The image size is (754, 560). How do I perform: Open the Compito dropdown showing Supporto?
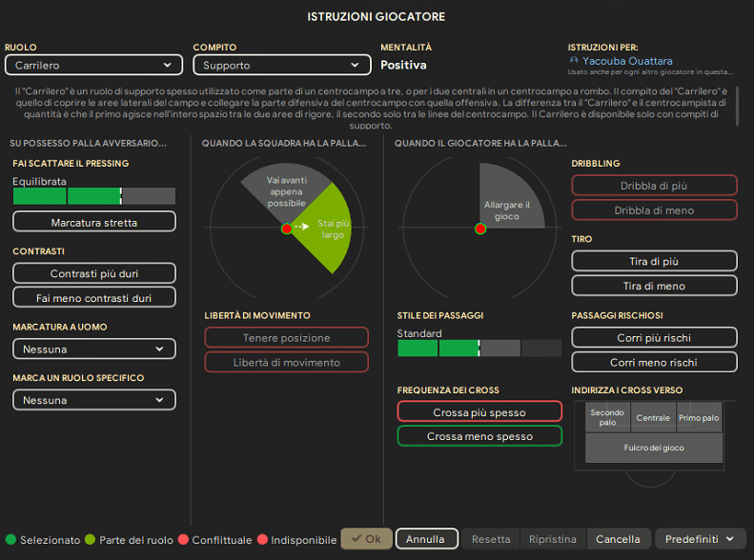[281, 65]
